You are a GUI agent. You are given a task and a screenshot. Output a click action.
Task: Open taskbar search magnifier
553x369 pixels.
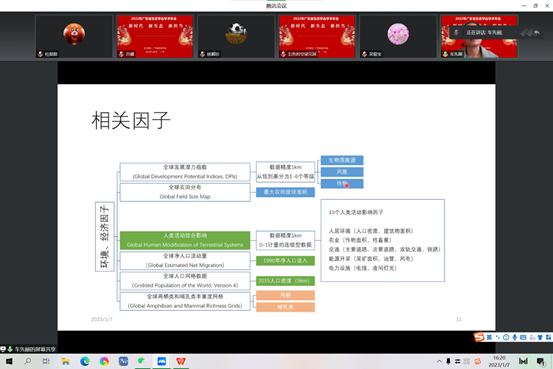pyautogui.click(x=28, y=361)
